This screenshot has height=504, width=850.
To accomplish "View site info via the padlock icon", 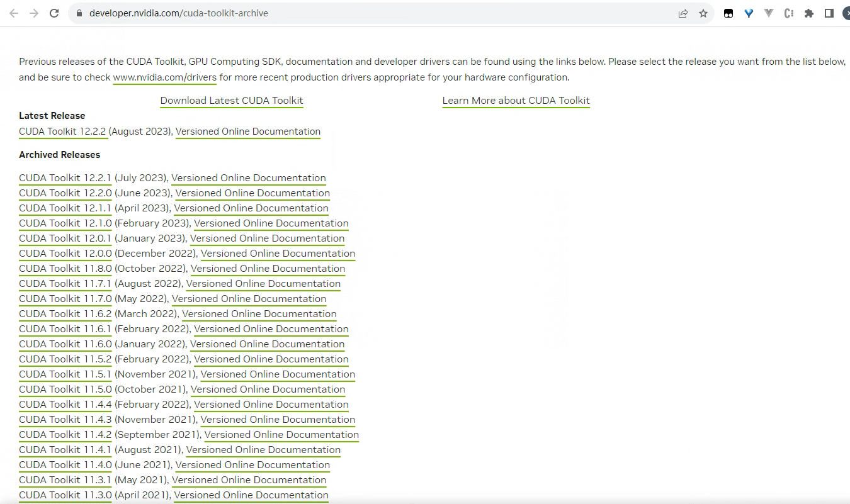I will click(79, 13).
